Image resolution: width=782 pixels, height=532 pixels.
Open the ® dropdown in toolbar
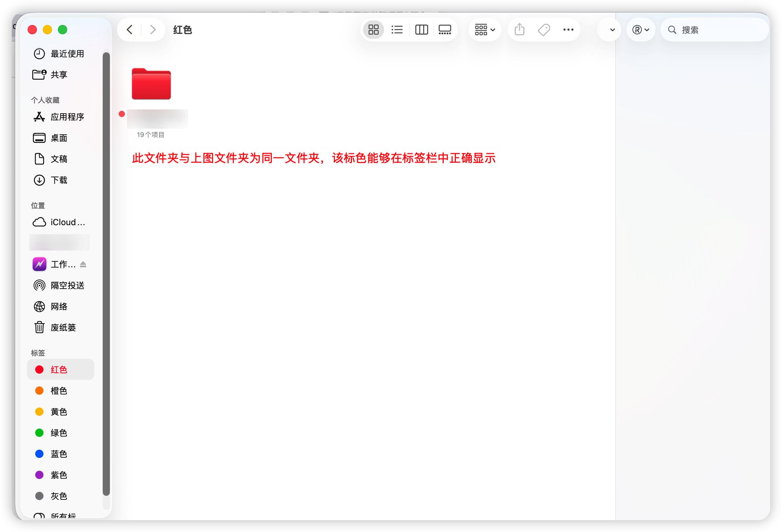[x=640, y=30]
